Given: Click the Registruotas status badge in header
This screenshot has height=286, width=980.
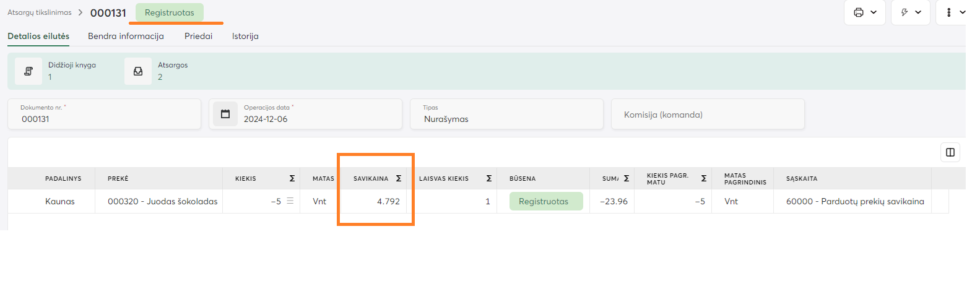Looking at the screenshot, I should tap(169, 12).
